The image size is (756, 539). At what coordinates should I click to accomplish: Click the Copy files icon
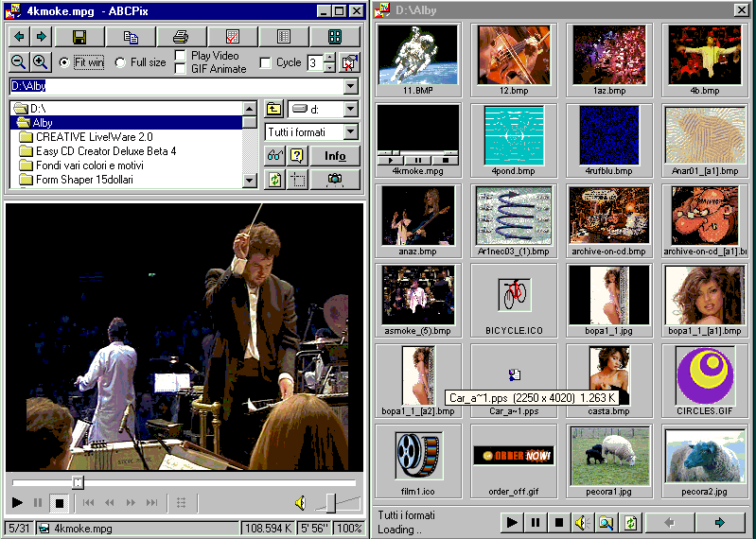tap(131, 37)
